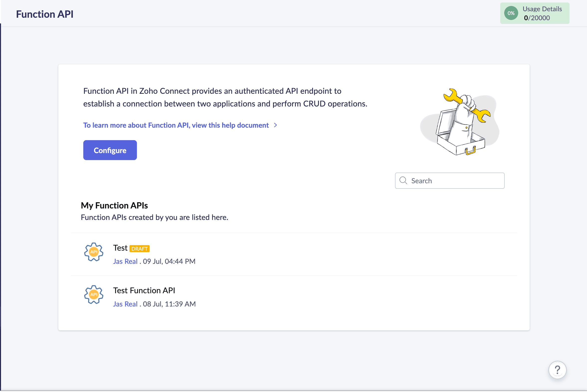587x392 pixels.
Task: Open Jas Real profile under Test
Action: point(125,262)
